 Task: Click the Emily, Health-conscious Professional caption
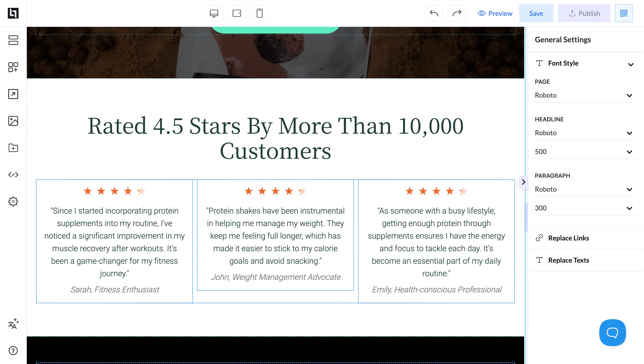[x=436, y=289]
